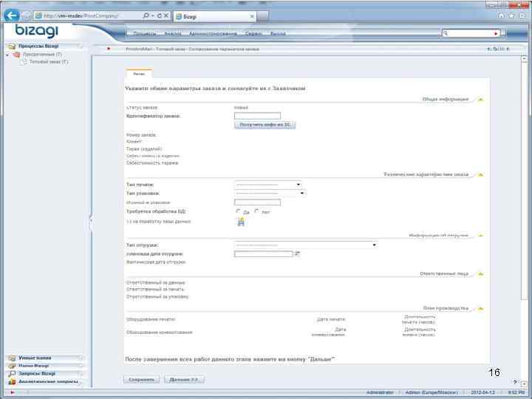Screen dimensions: 532x399
Task: Click the Умные папки panel icon
Action: 12,358
